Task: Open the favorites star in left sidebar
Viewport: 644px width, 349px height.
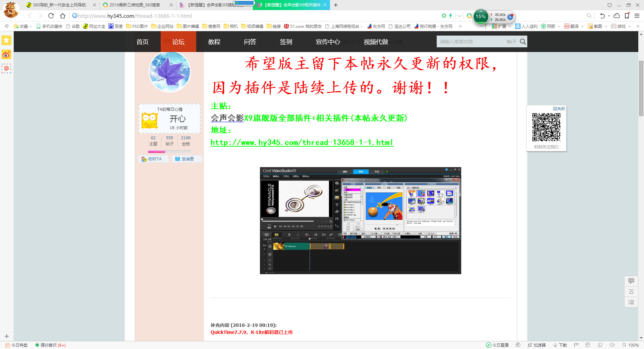Action: [6, 40]
